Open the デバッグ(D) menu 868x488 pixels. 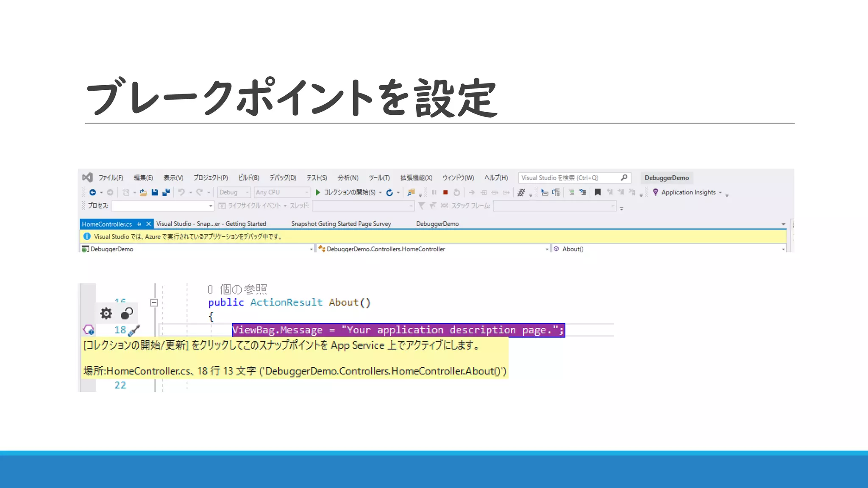(x=283, y=178)
